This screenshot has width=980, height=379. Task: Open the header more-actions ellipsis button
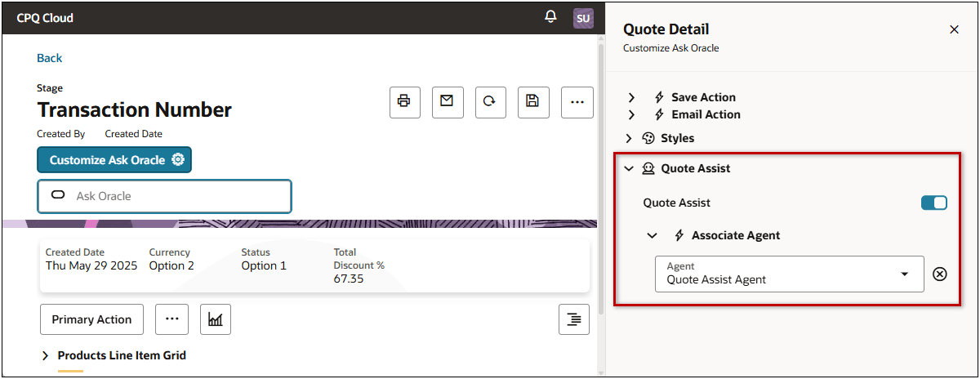point(577,101)
